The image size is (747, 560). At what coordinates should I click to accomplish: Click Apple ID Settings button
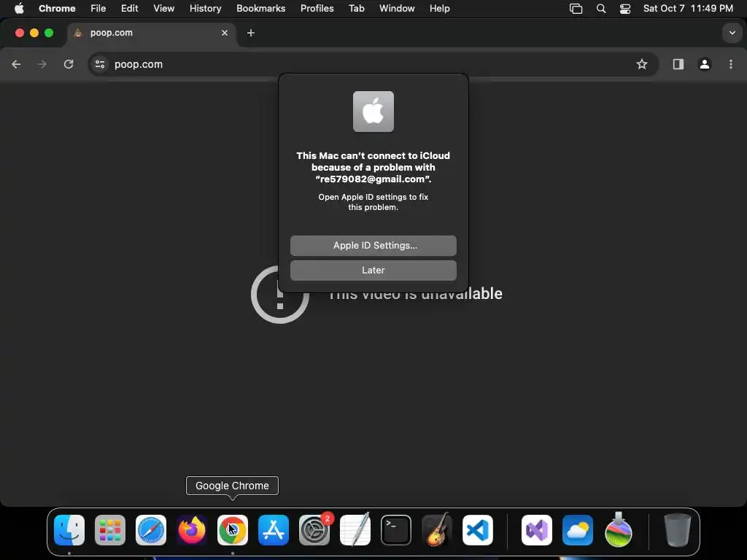373,246
